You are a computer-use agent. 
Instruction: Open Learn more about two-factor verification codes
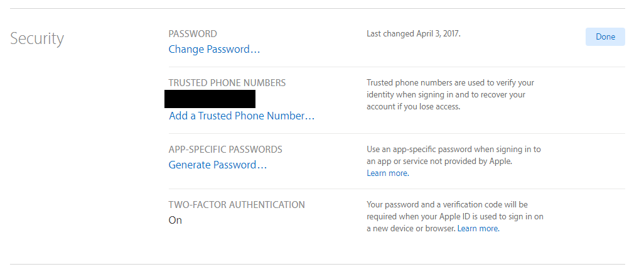coord(478,229)
